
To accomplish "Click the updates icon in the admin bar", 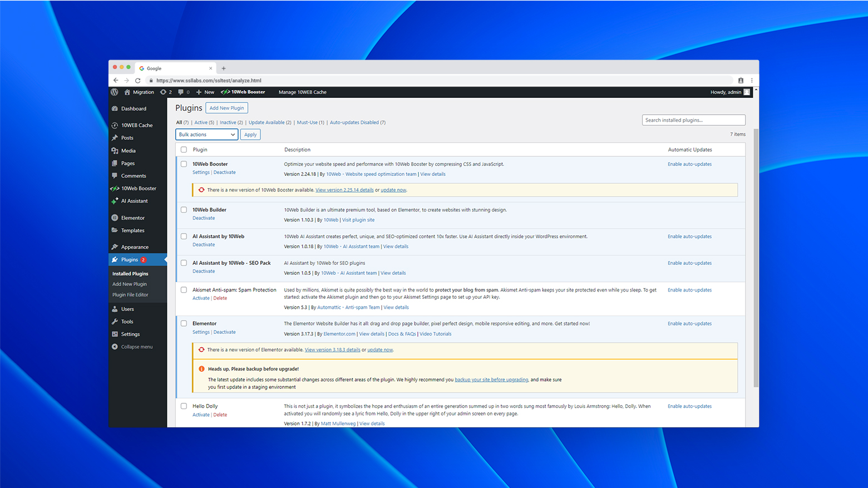I will point(162,92).
